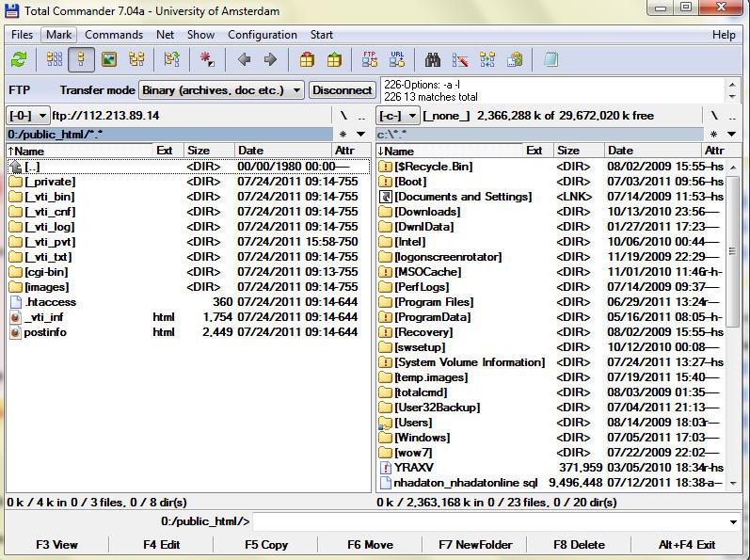Click the right panel scroll down arrow
Viewport: 750px width, 560px height.
coord(732,484)
